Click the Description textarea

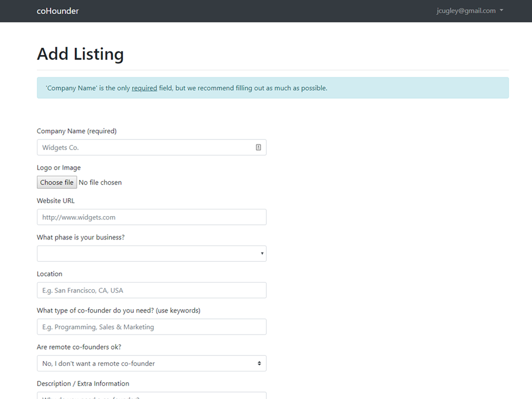(x=151, y=396)
